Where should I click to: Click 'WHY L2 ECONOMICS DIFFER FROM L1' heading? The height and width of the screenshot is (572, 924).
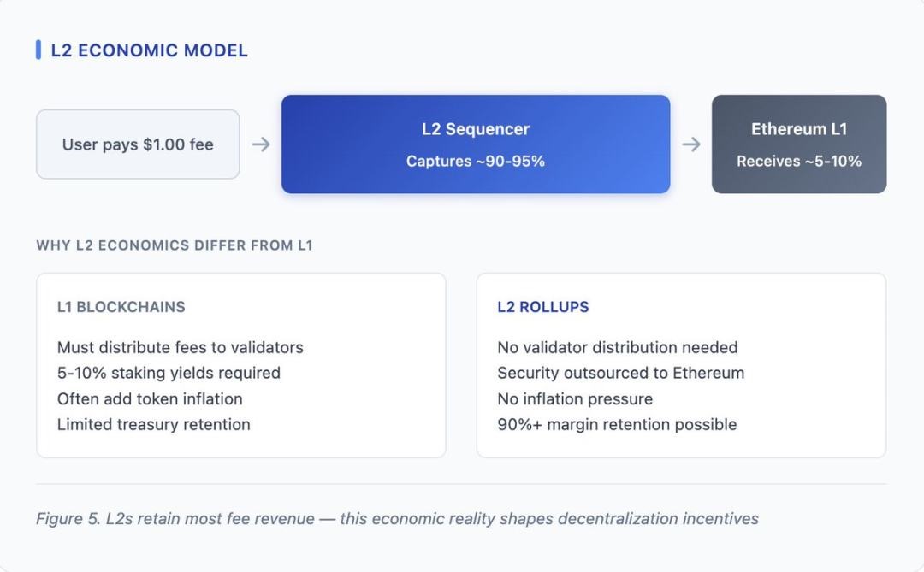click(x=175, y=245)
